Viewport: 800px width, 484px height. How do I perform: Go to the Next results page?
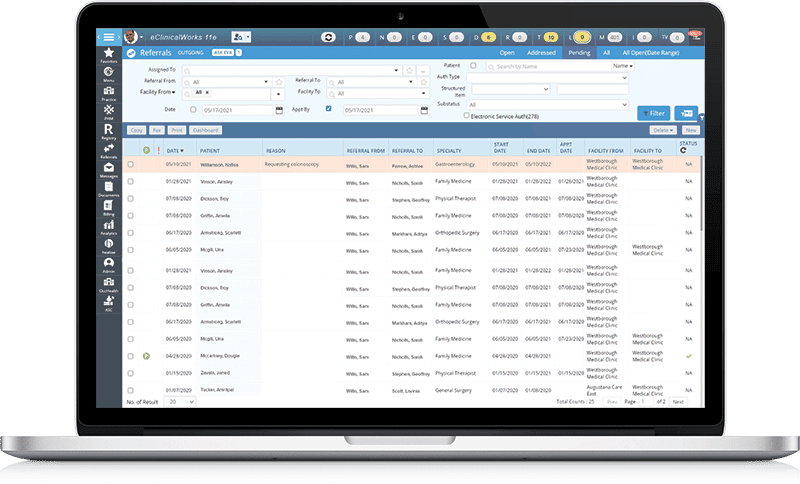pos(678,402)
